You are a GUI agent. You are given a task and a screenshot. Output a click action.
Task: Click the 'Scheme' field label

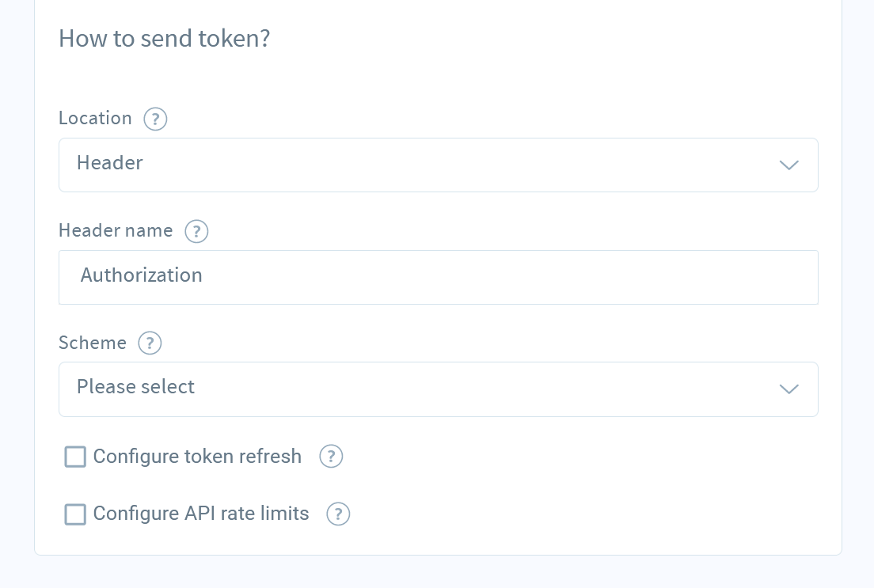[x=93, y=343]
